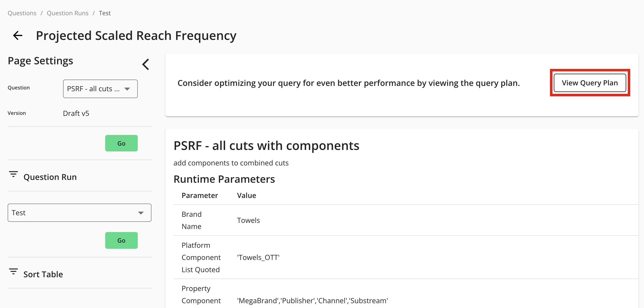Open the Question dropdown showing PSRF
Screen dimensions: 644x308
pyautogui.click(x=100, y=89)
